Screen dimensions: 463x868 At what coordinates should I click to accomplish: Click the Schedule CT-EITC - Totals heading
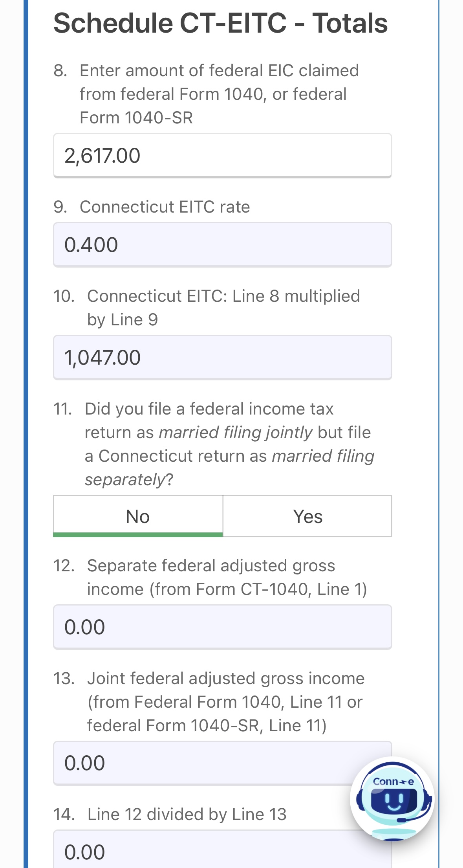pos(220,23)
